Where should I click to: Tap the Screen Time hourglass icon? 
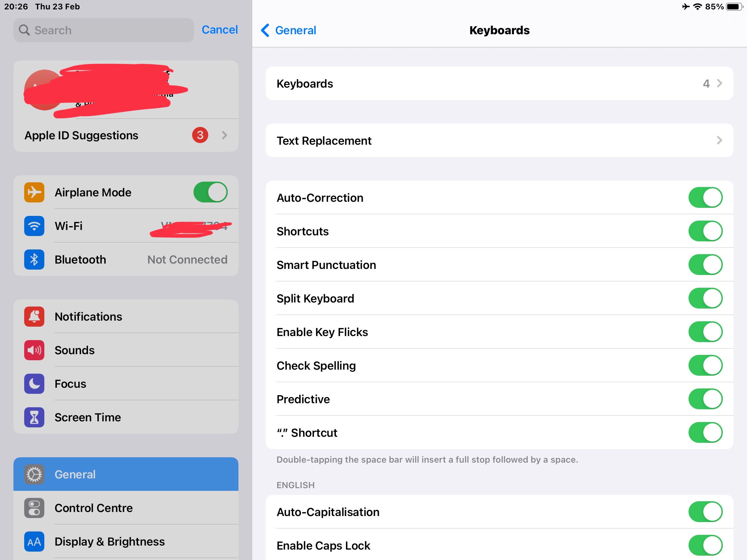[x=34, y=417]
